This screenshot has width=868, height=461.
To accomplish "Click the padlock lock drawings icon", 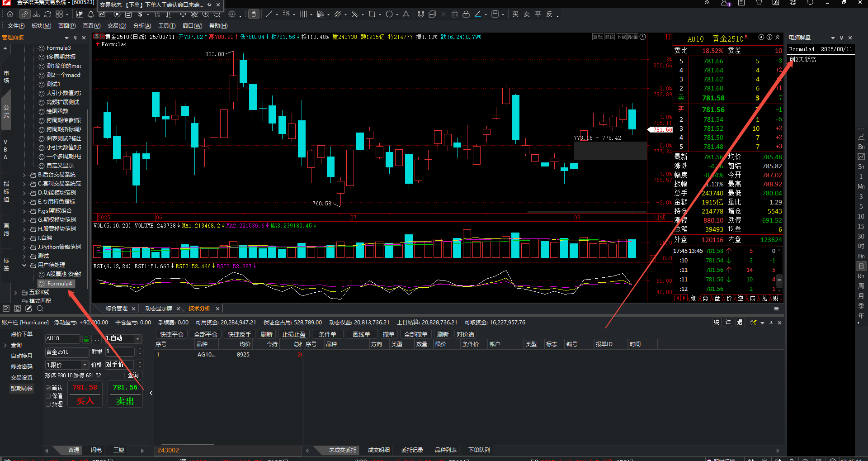I will pos(466,14).
